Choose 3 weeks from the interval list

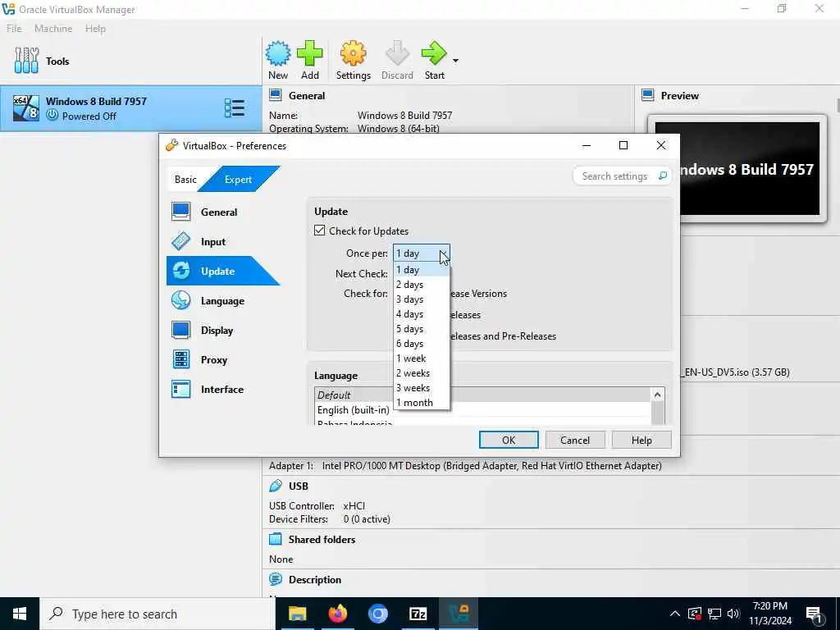tap(422, 387)
